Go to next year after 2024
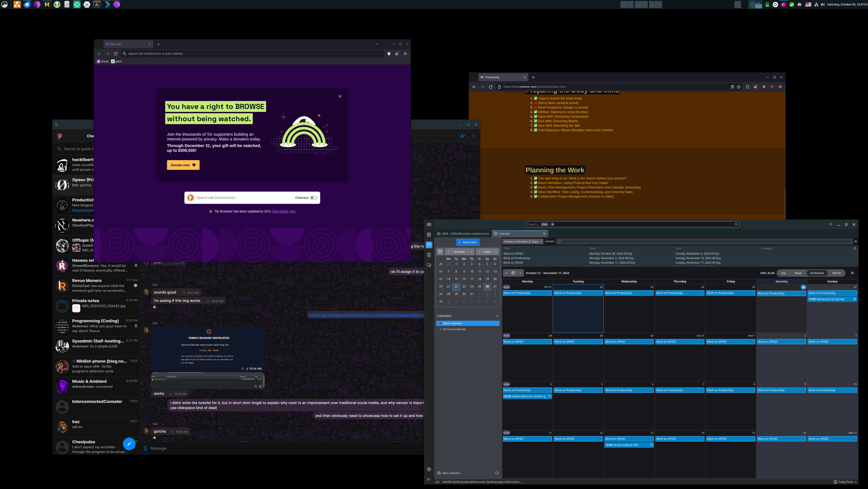The image size is (868, 489). tap(496, 252)
